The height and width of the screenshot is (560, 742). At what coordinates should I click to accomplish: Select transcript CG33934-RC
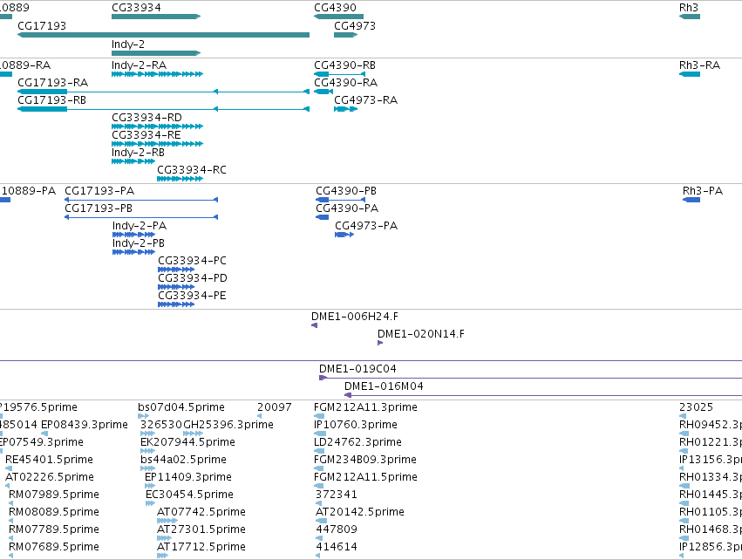180,179
